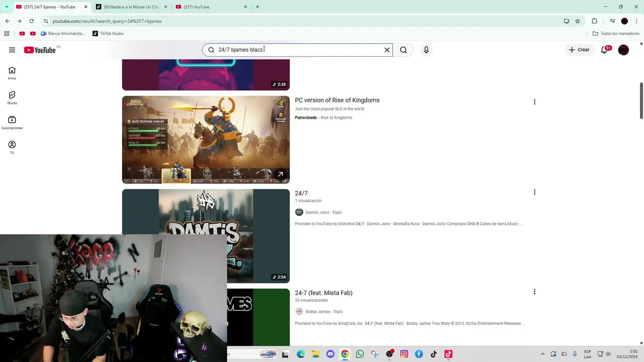Open the Tú page in the sidebar

pos(12,147)
